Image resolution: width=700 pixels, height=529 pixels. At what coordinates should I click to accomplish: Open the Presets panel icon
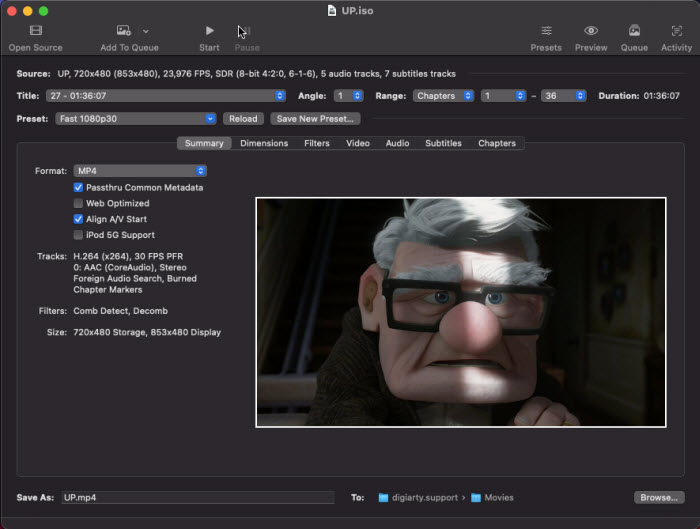point(546,30)
